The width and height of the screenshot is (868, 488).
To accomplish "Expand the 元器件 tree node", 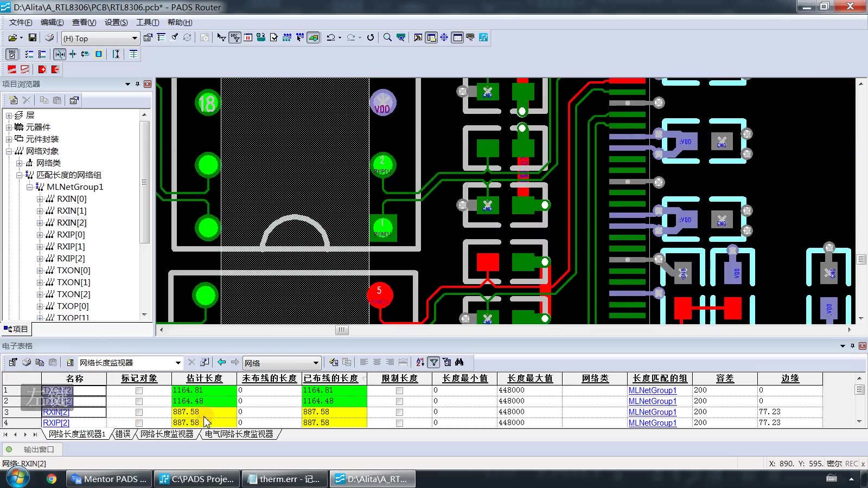I will coord(9,127).
